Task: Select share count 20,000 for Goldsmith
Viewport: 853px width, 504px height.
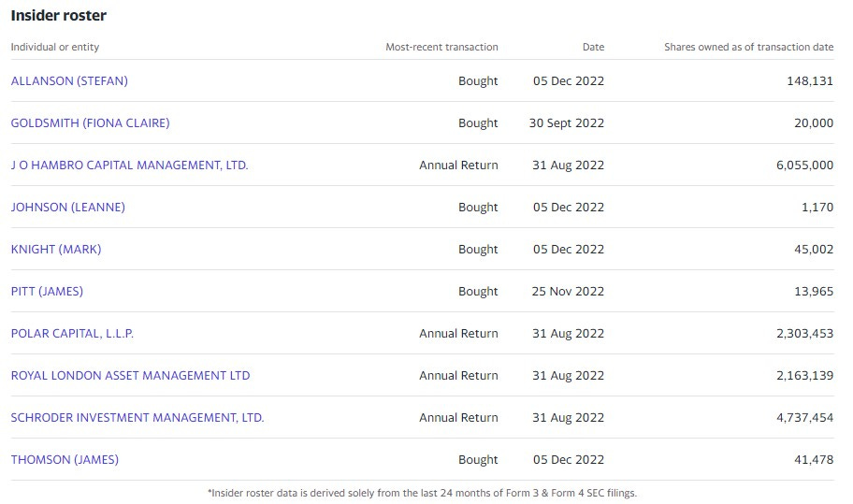Action: 814,122
